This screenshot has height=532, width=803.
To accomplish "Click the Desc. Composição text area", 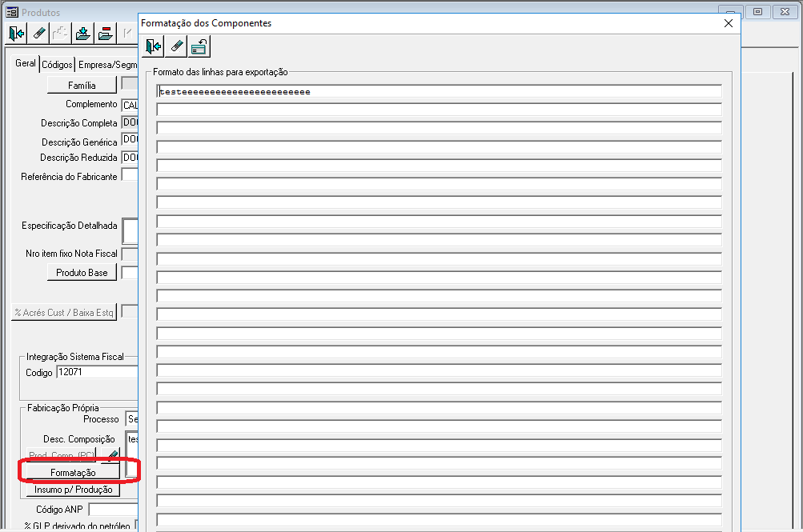I will click(132, 454).
